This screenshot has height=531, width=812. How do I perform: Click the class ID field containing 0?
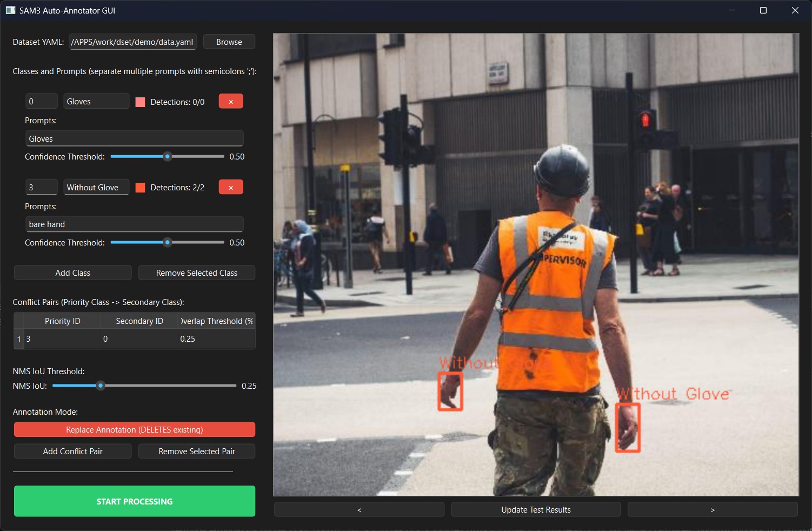tap(42, 102)
